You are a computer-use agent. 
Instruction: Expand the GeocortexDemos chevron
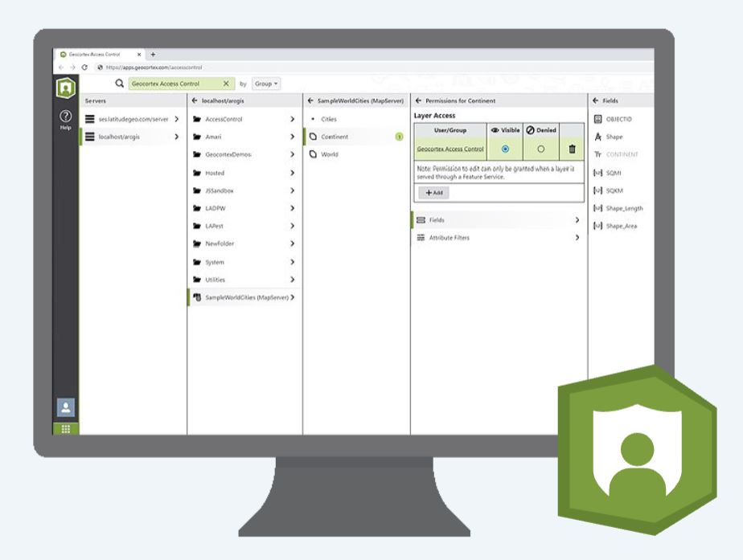293,154
